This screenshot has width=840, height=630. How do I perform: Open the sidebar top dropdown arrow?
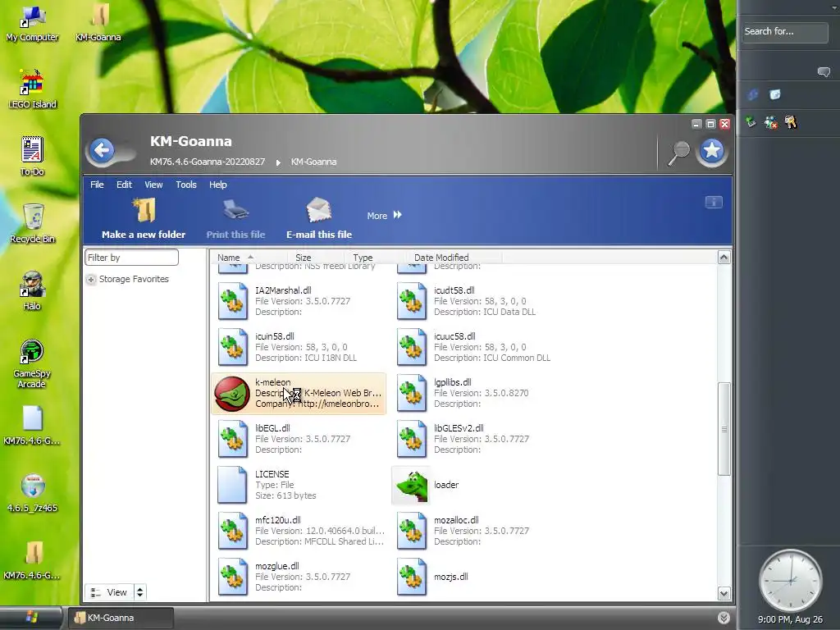click(x=833, y=7)
